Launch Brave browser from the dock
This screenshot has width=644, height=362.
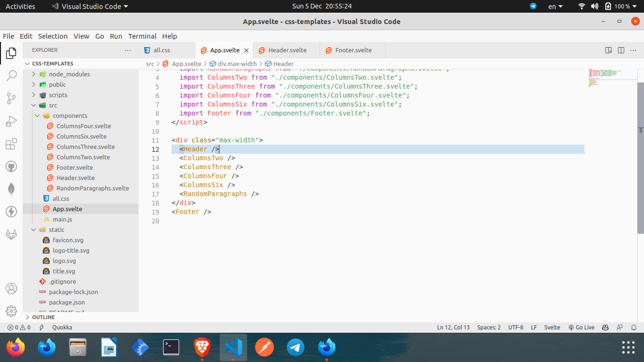tap(202, 348)
